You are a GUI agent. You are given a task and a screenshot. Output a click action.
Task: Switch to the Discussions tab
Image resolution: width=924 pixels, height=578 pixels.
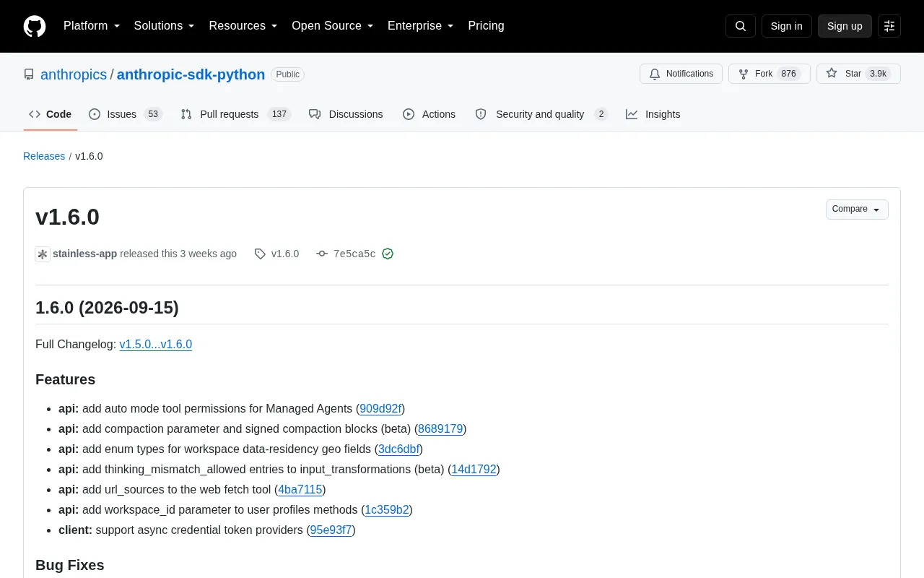point(346,114)
